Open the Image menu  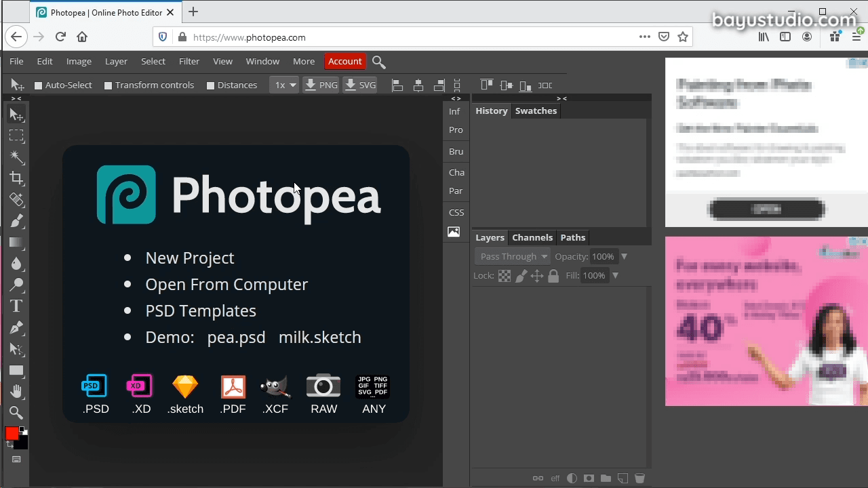(x=79, y=61)
